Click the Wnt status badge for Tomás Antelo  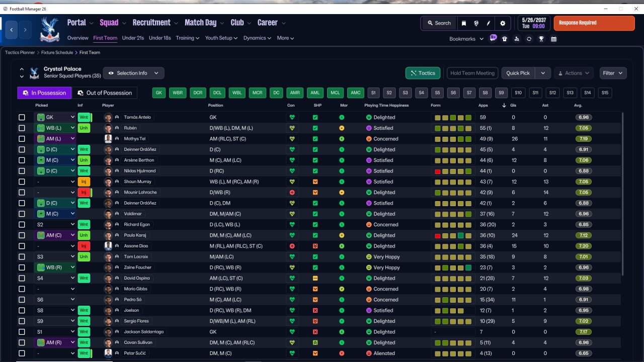tap(84, 117)
